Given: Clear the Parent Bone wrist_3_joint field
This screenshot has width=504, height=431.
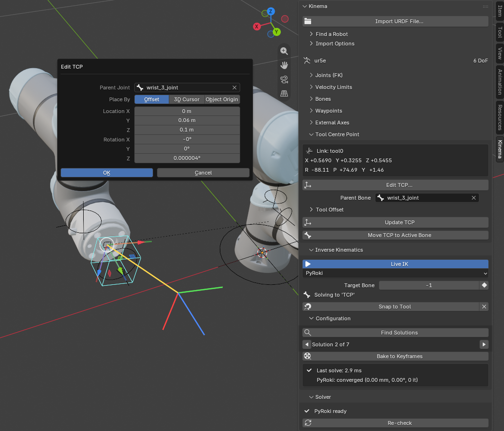Looking at the screenshot, I should tap(473, 198).
